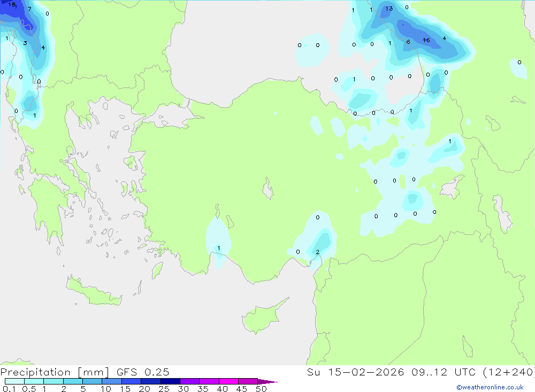
Task: Pick the 15–20 mm blue legend segment
Action: click(131, 381)
